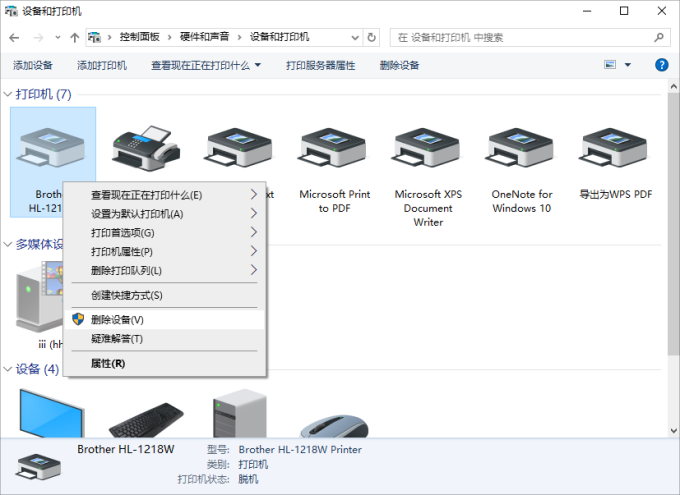Screen dimensions: 680x495
Task: Collapse the 打印机 (7) group
Action: 9,94
